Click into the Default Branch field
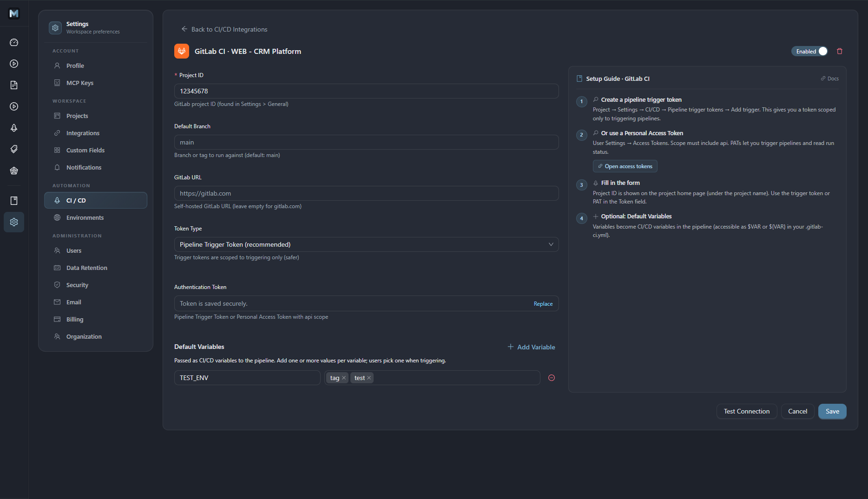Viewport: 868px width, 499px height. point(366,142)
